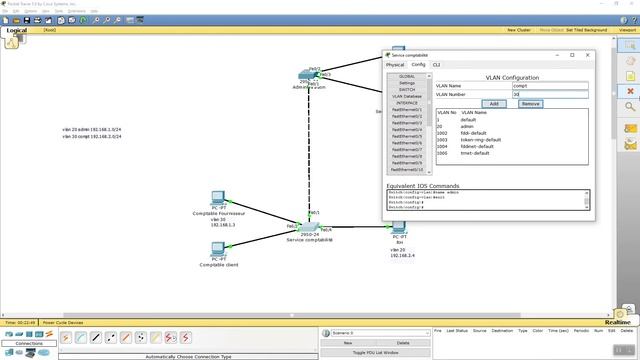Image resolution: width=640 pixels, height=360 pixels.
Task: Open the File menu
Action: [5, 11]
